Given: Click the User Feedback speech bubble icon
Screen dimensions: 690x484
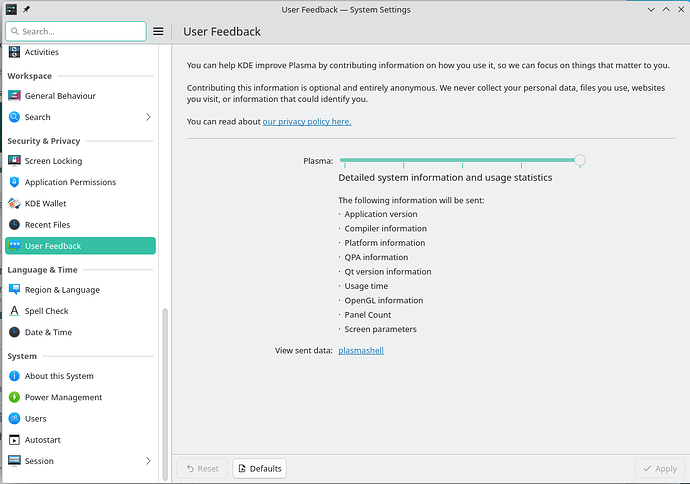Looking at the screenshot, I should 14,246.
